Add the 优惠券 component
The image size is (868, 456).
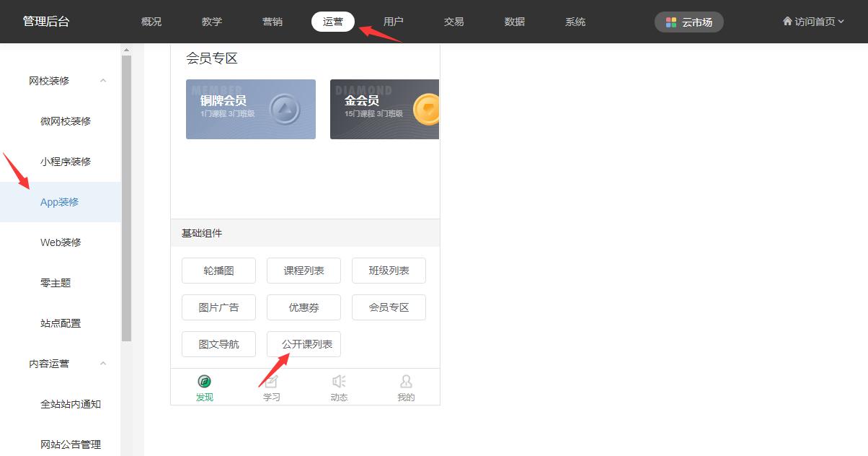tap(304, 307)
